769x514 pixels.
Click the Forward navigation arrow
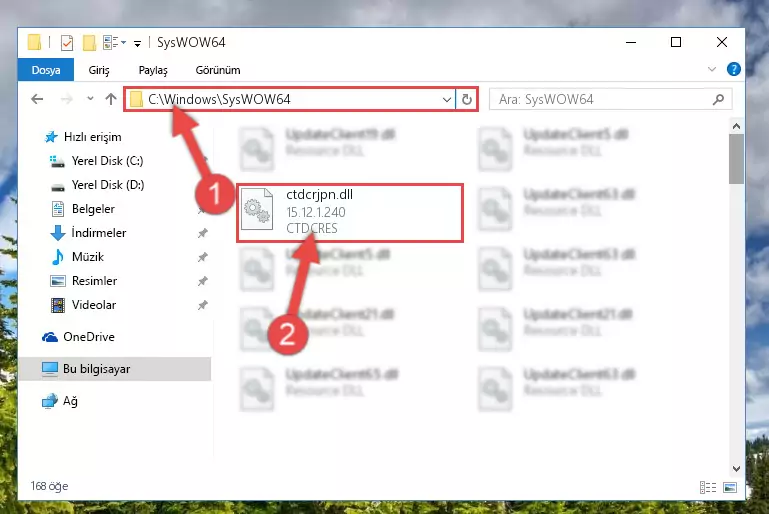67,99
